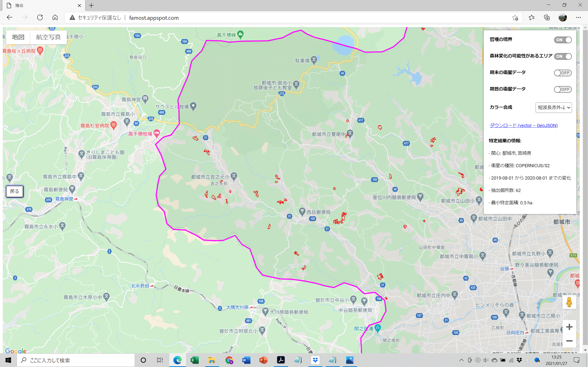Click the 戻る button
588x367 pixels.
click(x=14, y=191)
